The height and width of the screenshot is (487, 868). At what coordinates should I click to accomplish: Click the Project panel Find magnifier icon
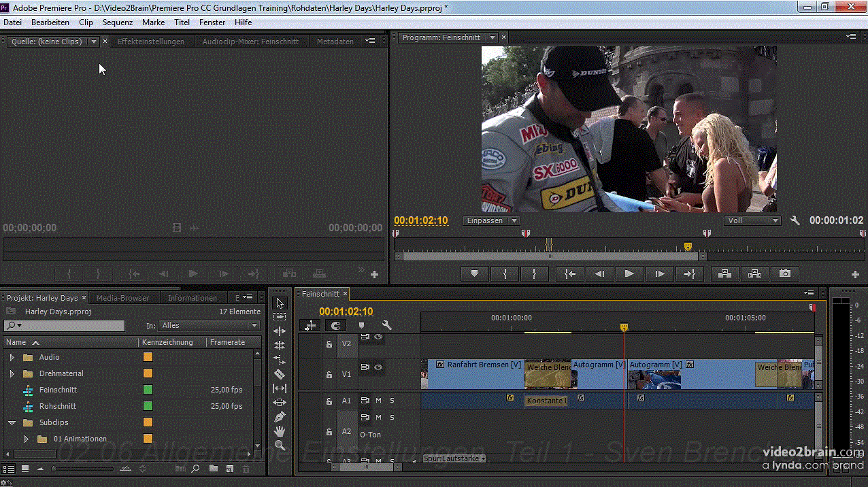click(x=195, y=469)
